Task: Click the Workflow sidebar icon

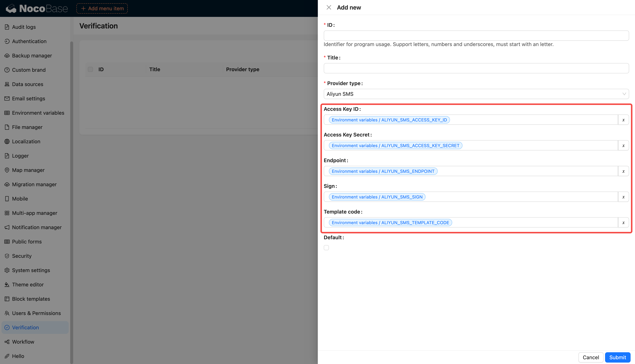Action: [x=7, y=342]
